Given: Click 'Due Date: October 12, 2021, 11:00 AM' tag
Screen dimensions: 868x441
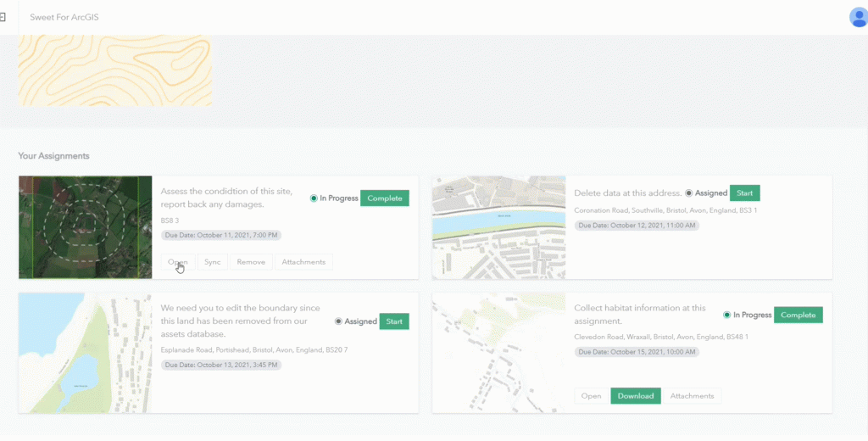Looking at the screenshot, I should [637, 226].
